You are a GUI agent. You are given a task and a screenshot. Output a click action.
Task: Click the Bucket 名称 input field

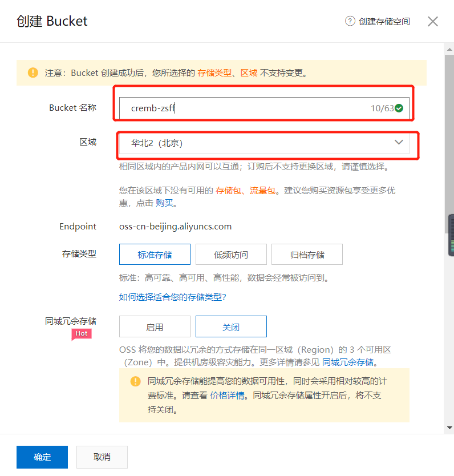(264, 108)
